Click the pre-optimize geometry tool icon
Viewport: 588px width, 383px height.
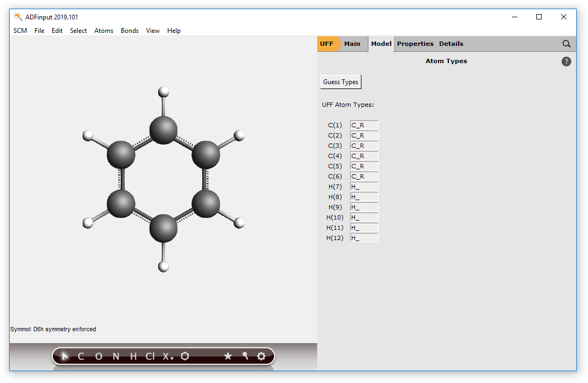(x=245, y=355)
